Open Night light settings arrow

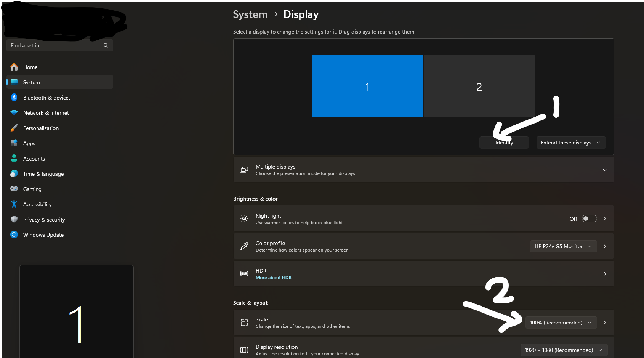pyautogui.click(x=605, y=218)
